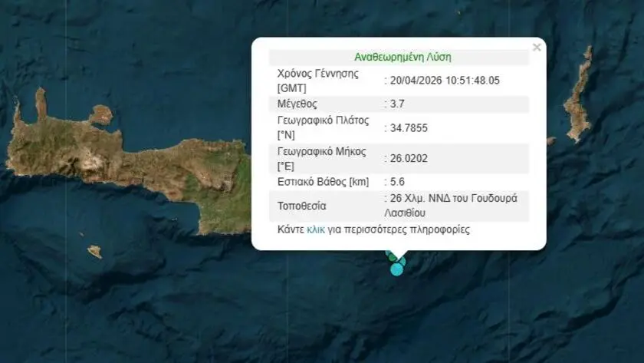This screenshot has width=644, height=363.
Task: Click the 'Μέγεθος' row label
Action: pos(297,104)
